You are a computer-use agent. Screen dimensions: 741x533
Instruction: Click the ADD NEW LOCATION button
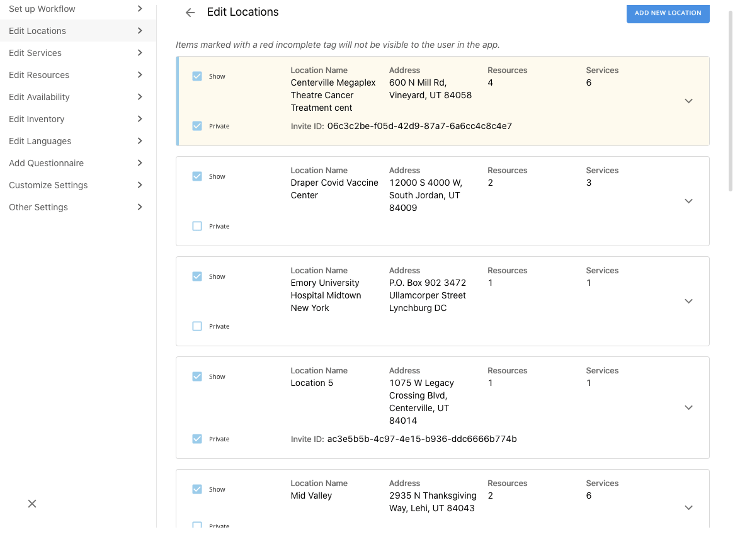668,13
